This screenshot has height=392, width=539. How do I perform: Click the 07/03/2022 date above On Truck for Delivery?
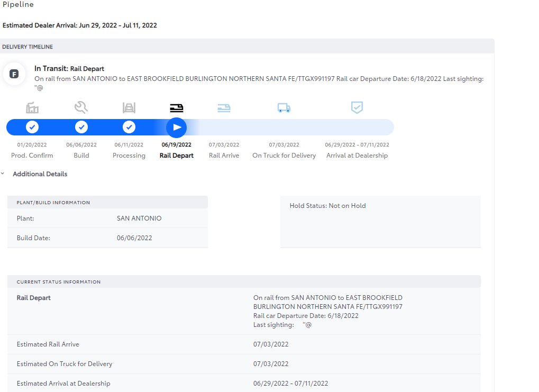coord(284,145)
